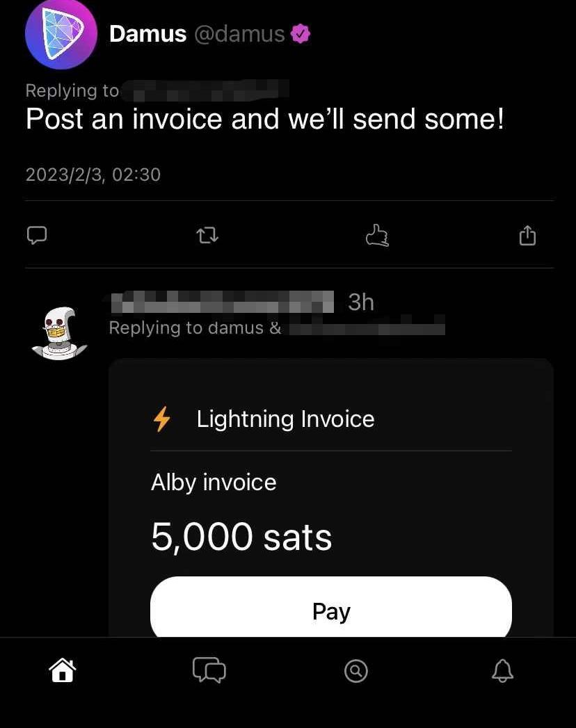Tap the reply speech bubble icon

[x=37, y=235]
